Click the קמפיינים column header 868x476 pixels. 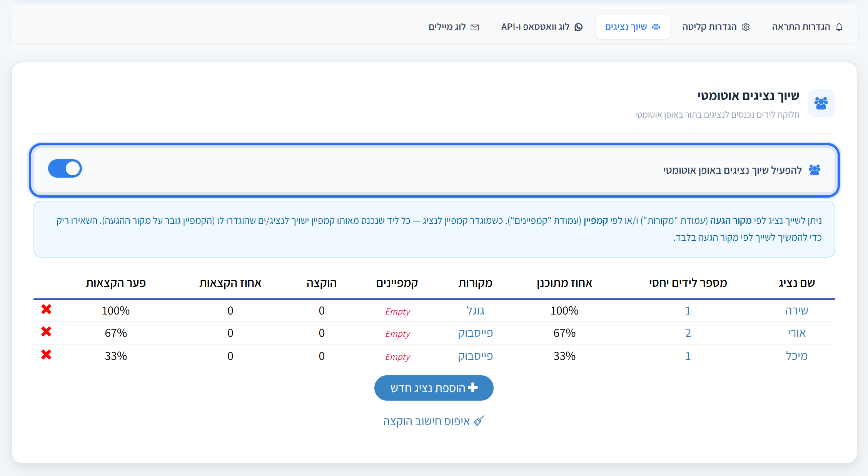click(397, 283)
